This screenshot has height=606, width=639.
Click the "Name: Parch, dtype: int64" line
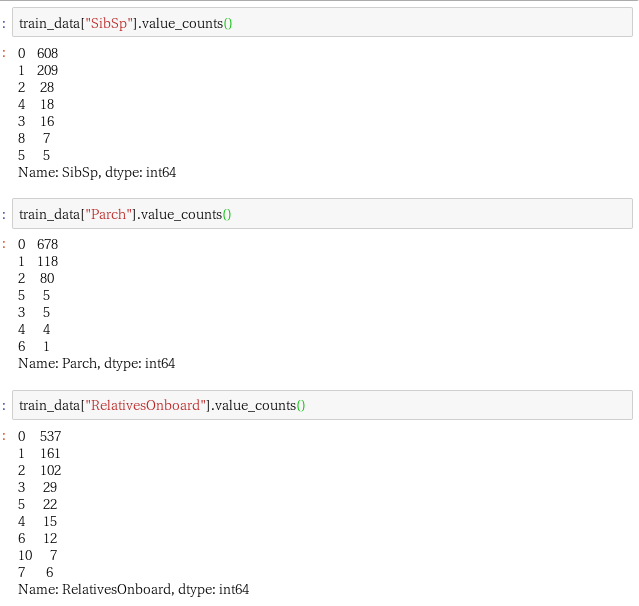[x=97, y=364]
